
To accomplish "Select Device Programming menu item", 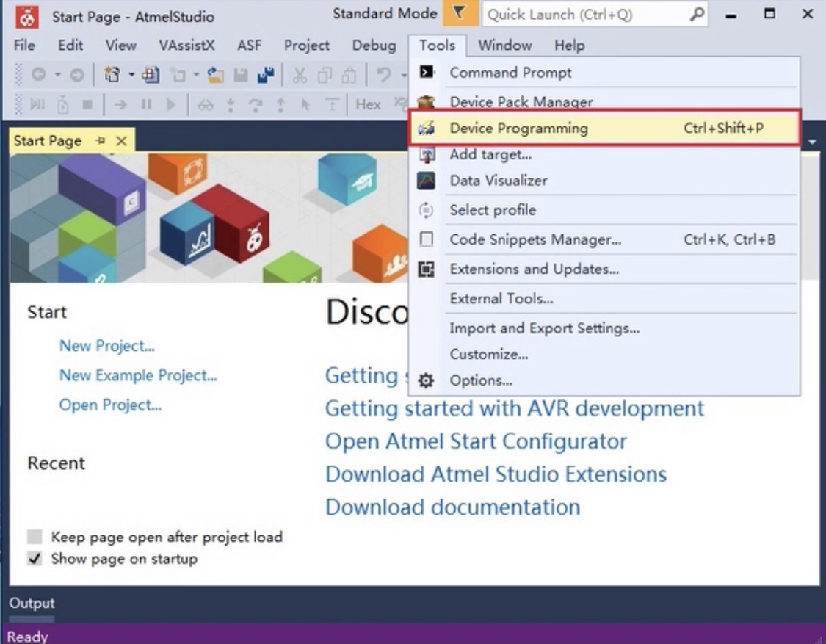I will click(x=604, y=128).
